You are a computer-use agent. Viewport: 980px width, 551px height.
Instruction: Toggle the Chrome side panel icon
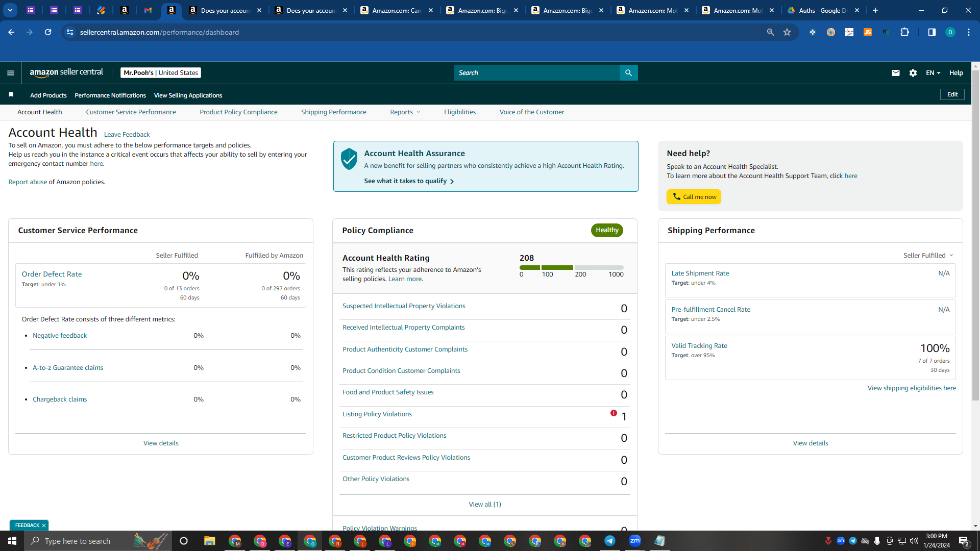tap(932, 32)
